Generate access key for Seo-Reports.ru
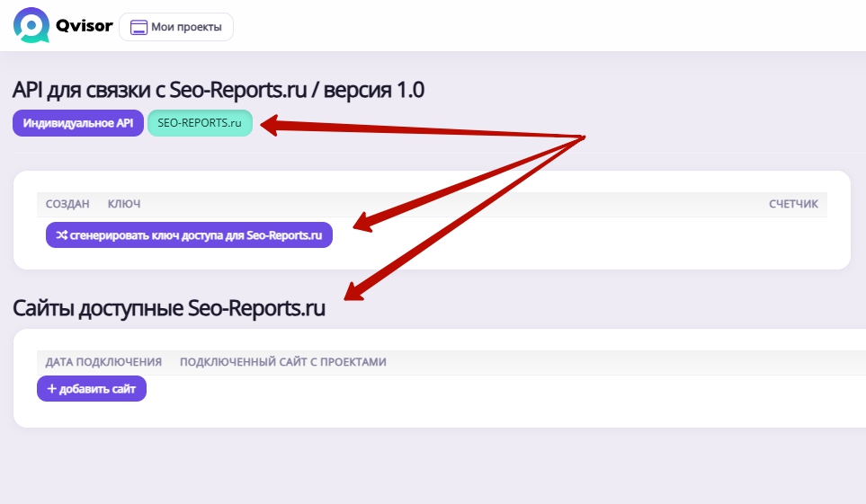This screenshot has width=866, height=504. coord(189,235)
